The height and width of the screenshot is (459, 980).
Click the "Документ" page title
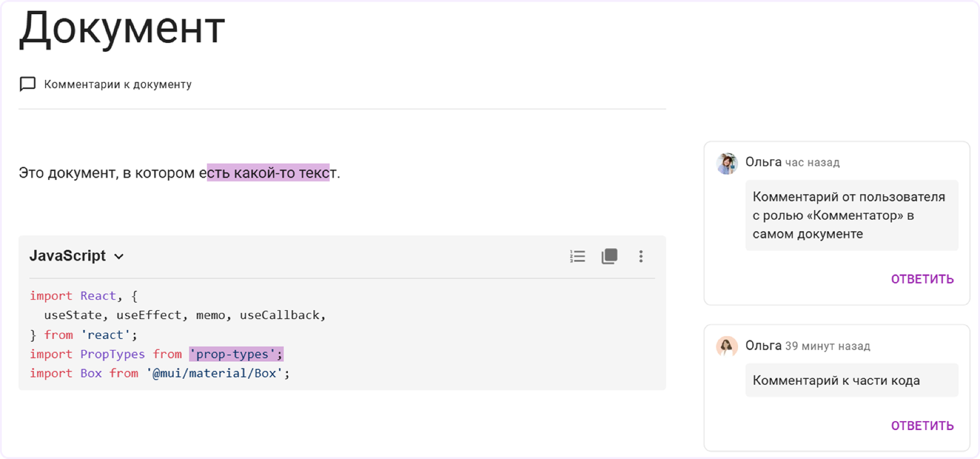point(122,28)
